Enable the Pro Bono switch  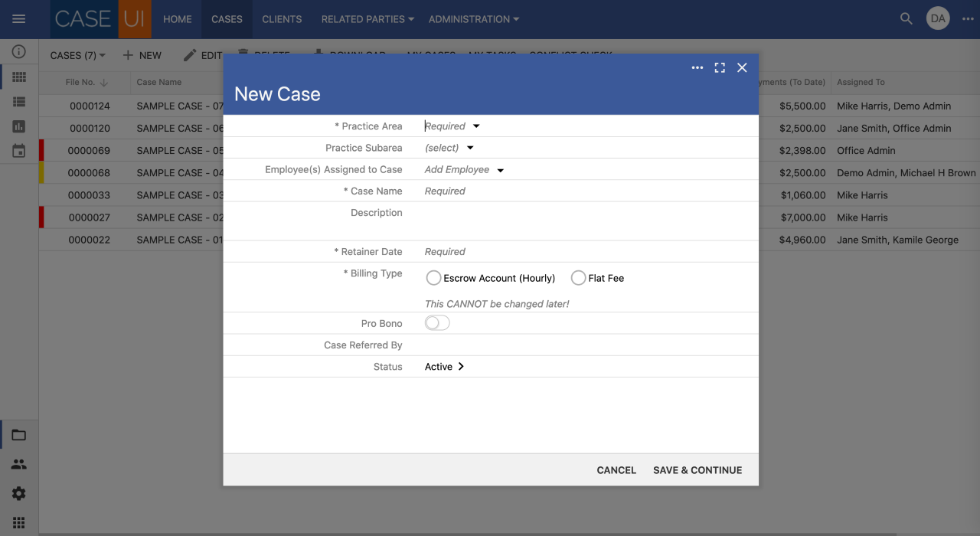436,322
